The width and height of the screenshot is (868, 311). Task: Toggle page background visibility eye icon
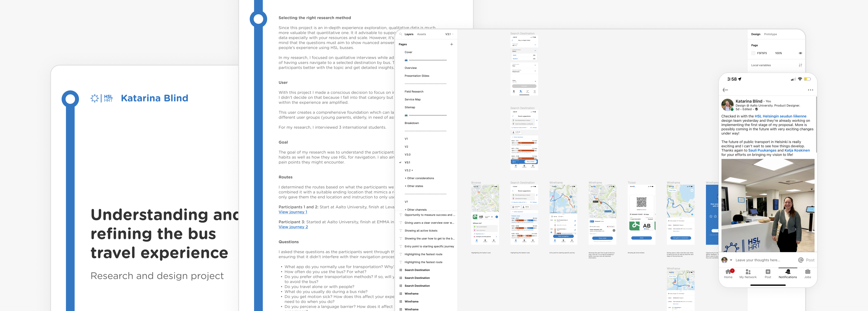click(800, 53)
